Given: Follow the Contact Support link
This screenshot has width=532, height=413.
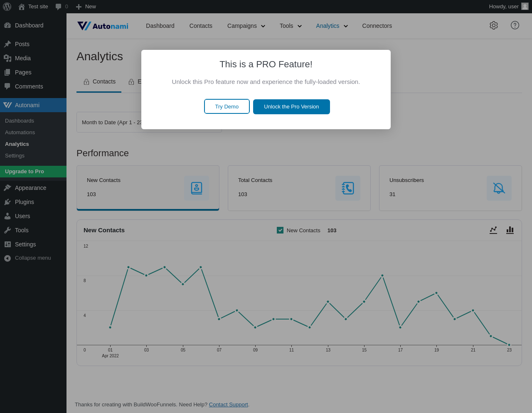Looking at the screenshot, I should tap(228, 404).
